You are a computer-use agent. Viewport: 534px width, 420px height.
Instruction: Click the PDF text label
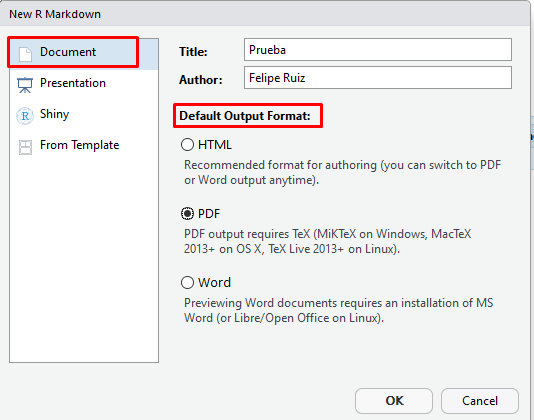tap(209, 214)
